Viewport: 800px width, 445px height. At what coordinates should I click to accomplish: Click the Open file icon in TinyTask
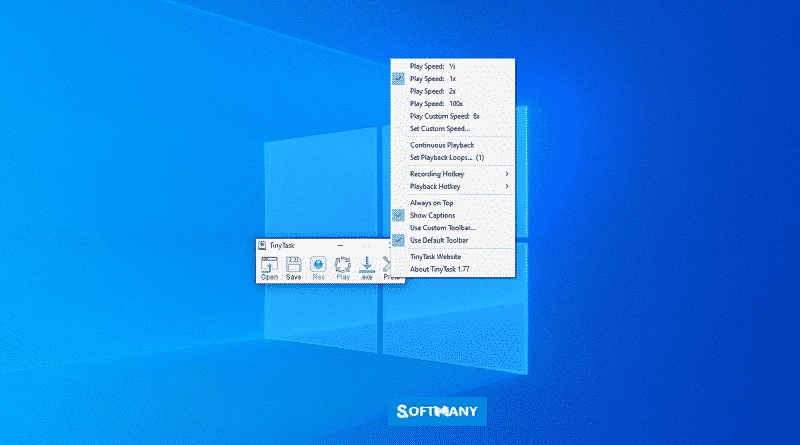tap(269, 267)
